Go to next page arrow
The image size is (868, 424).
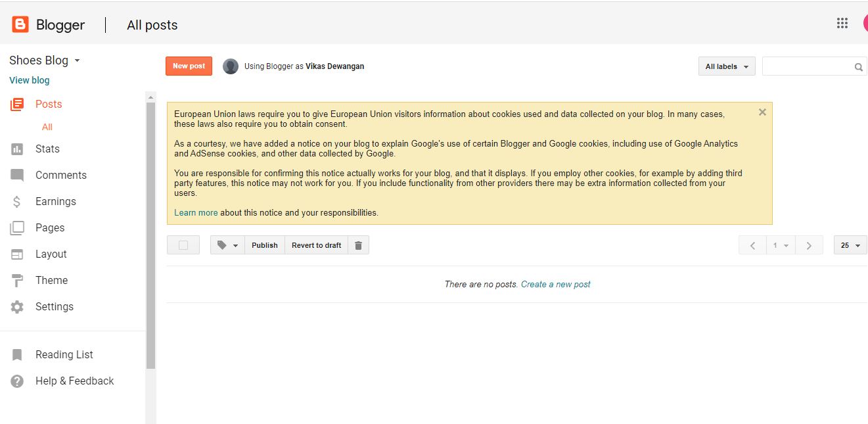coord(809,245)
